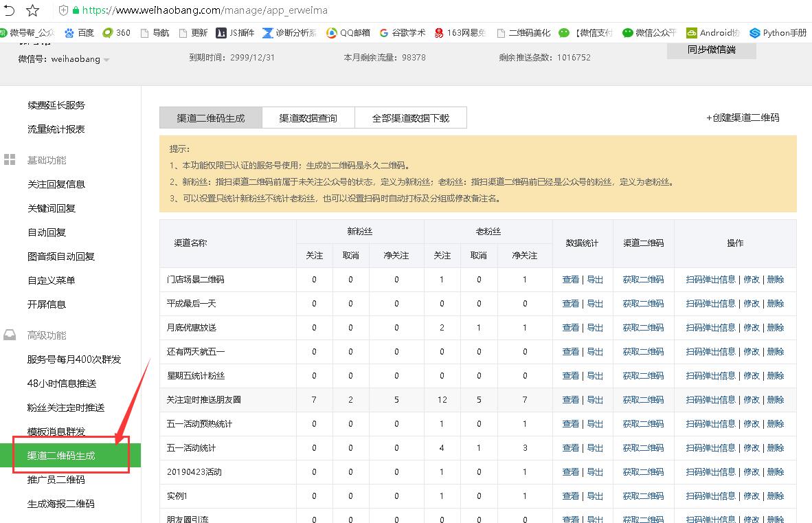Open the JS插件 bookmark

235,32
